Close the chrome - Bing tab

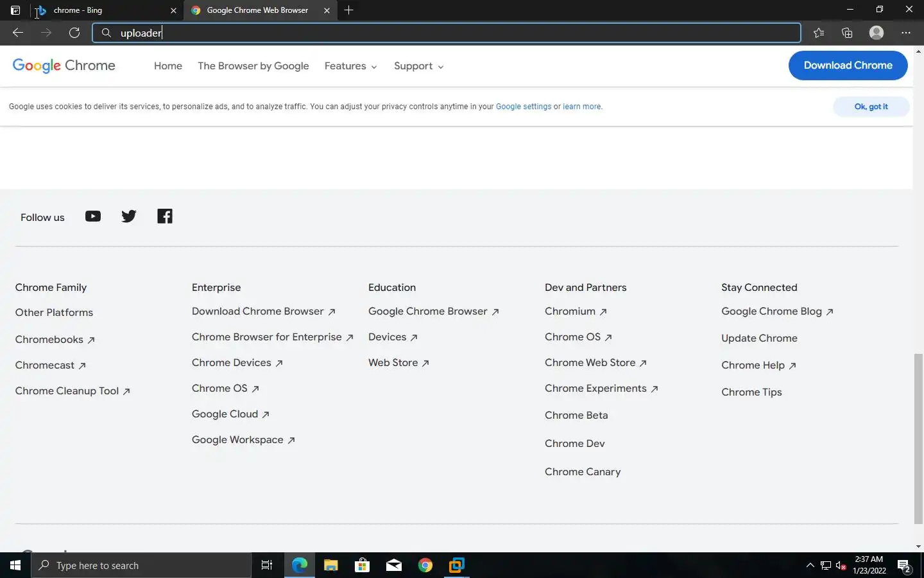pyautogui.click(x=173, y=10)
